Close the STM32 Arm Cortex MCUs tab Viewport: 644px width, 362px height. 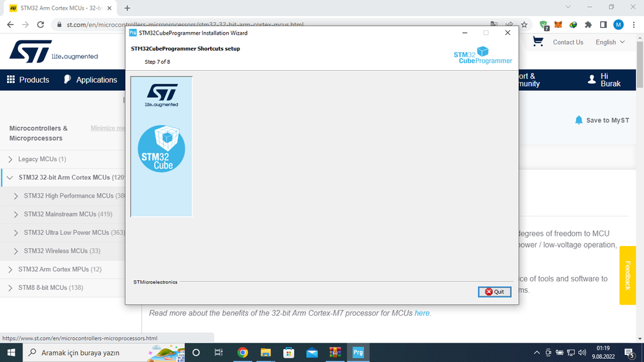point(109,8)
